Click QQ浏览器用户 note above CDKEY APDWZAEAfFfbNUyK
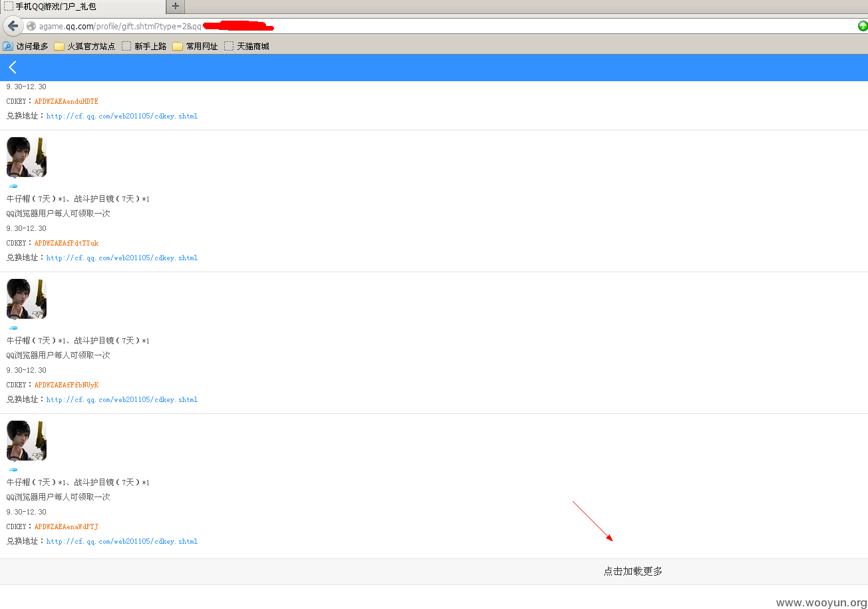The width and height of the screenshot is (868, 609). (x=59, y=355)
